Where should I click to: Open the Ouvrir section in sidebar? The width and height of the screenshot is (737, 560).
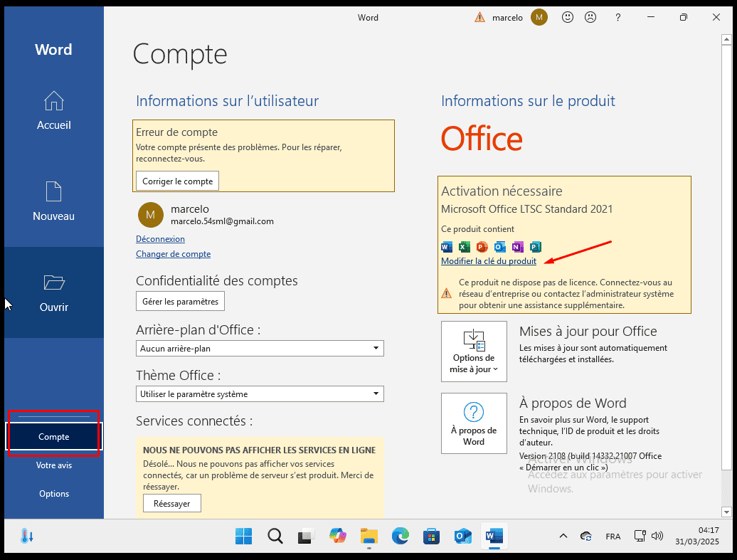(54, 293)
